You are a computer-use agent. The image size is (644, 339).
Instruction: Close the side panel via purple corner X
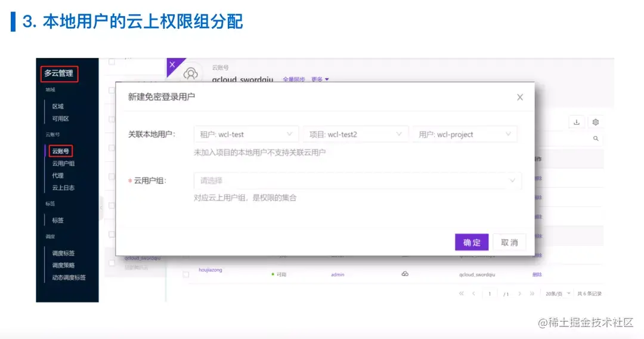pos(172,64)
